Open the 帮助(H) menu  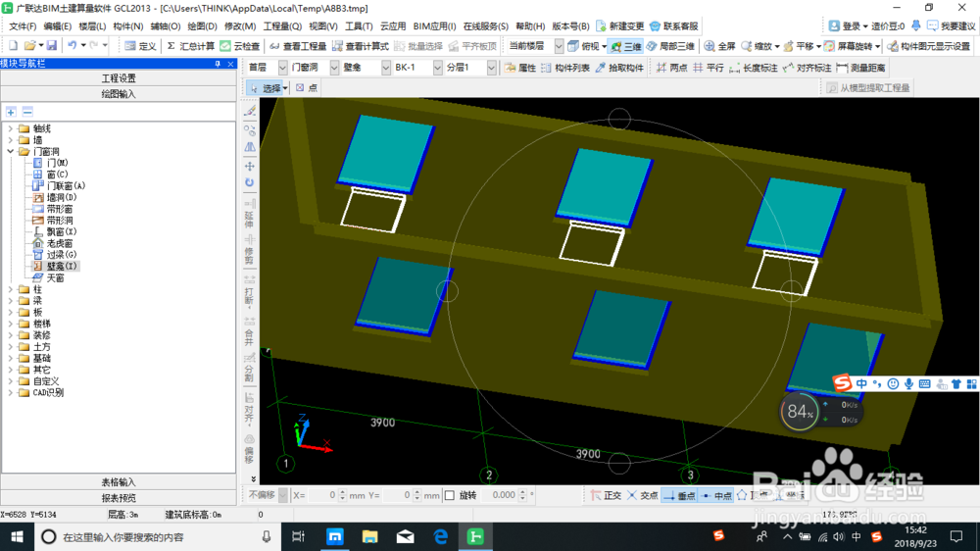tap(530, 26)
